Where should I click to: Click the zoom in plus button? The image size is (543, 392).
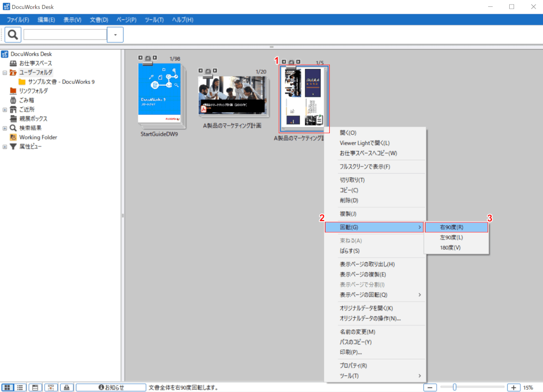514,387
